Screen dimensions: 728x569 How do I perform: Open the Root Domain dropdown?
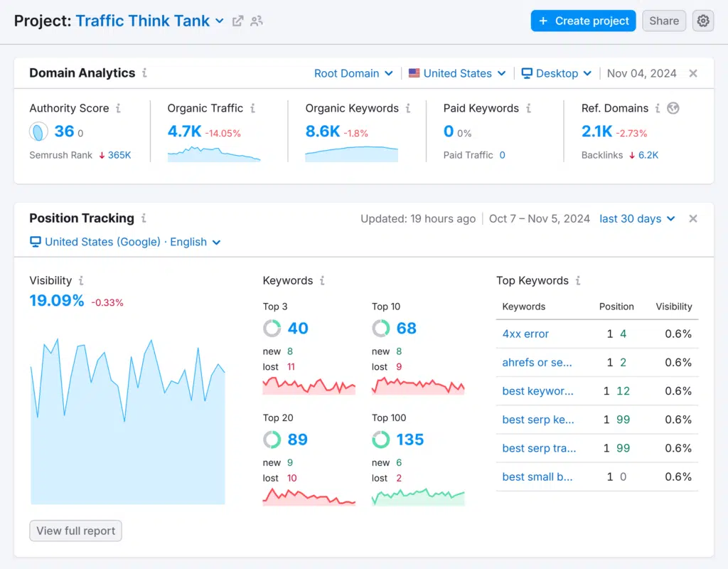[353, 73]
